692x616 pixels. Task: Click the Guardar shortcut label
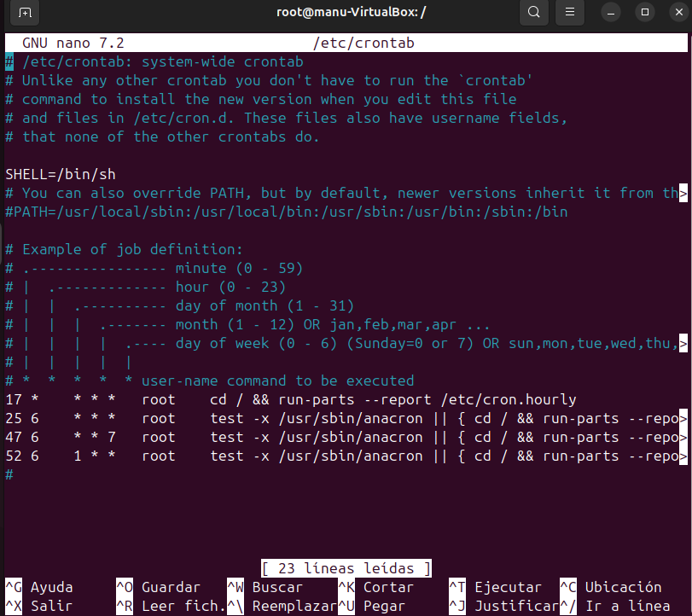pos(170,588)
